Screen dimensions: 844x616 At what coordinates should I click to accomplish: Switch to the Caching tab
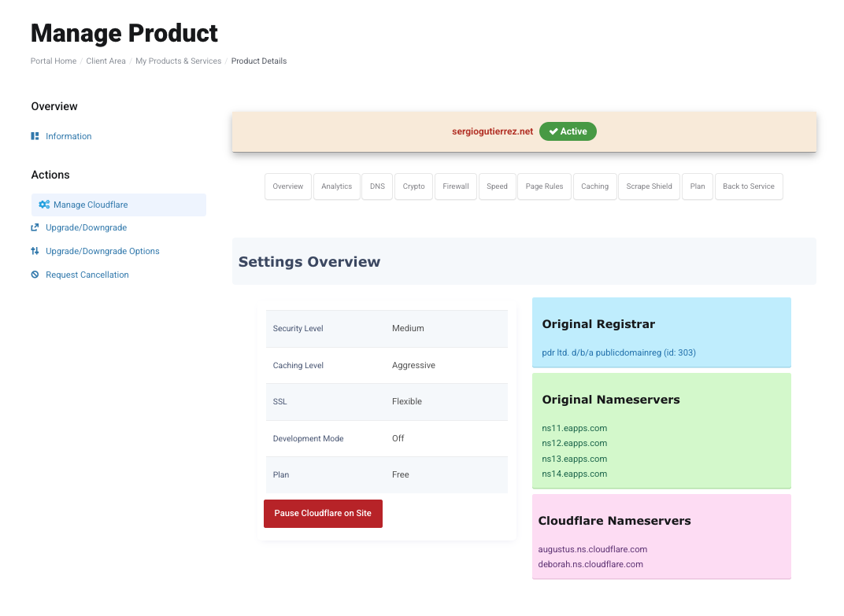pyautogui.click(x=594, y=186)
